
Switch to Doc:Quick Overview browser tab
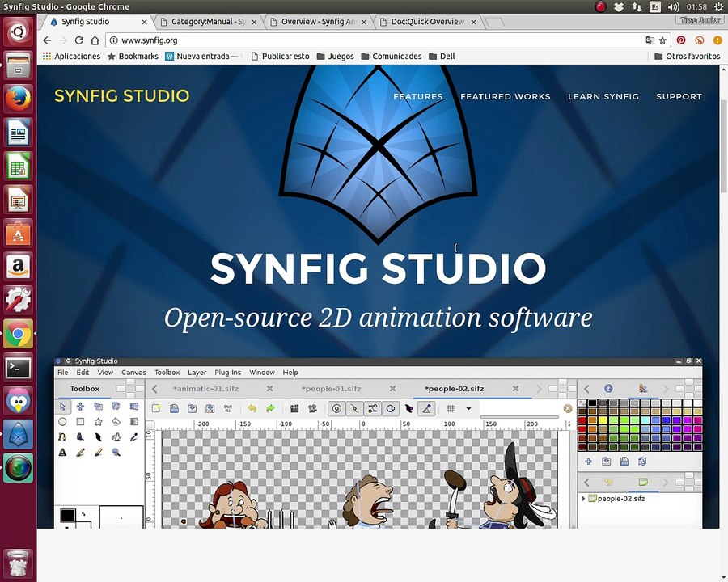tap(427, 21)
